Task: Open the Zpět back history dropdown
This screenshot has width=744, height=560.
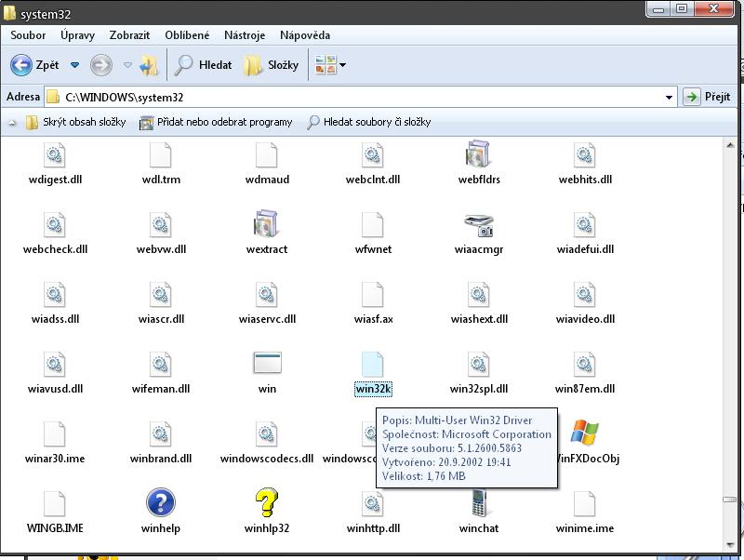Action: point(75,65)
